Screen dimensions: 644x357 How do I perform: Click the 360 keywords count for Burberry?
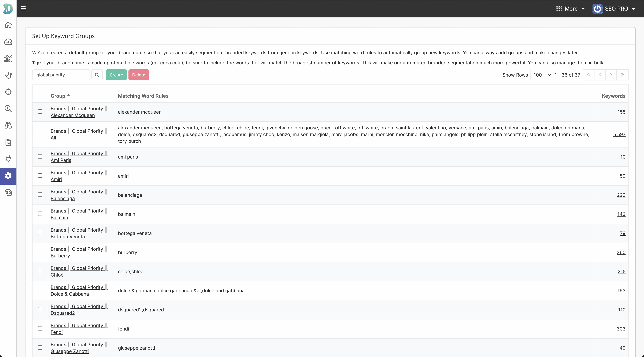[x=621, y=252]
